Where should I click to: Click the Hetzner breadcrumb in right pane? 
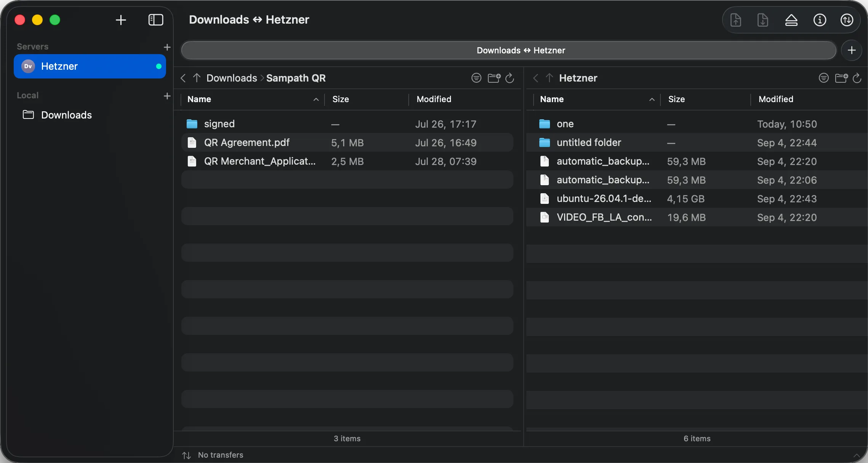pyautogui.click(x=578, y=78)
